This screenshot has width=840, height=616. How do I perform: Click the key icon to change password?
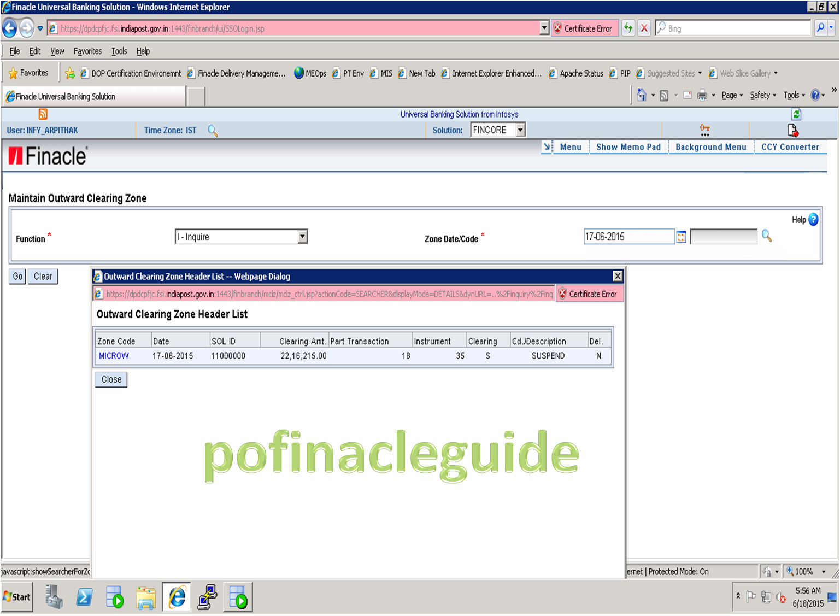pyautogui.click(x=704, y=130)
